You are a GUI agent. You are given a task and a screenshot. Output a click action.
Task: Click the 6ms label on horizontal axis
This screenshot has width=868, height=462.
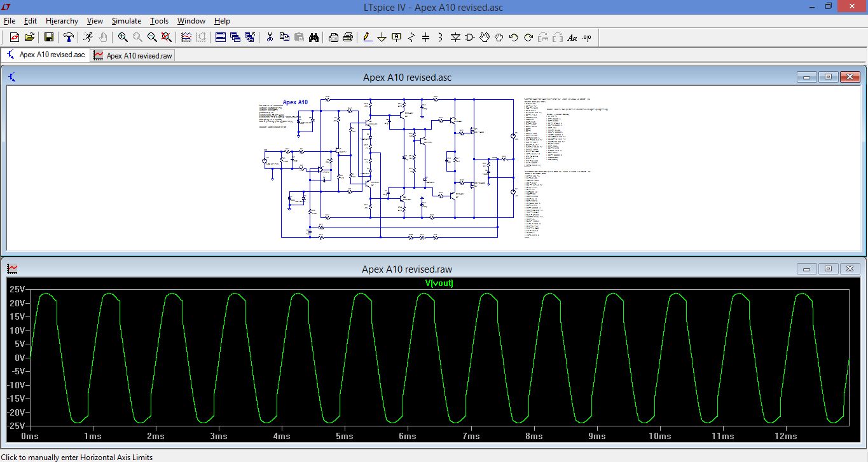point(408,437)
